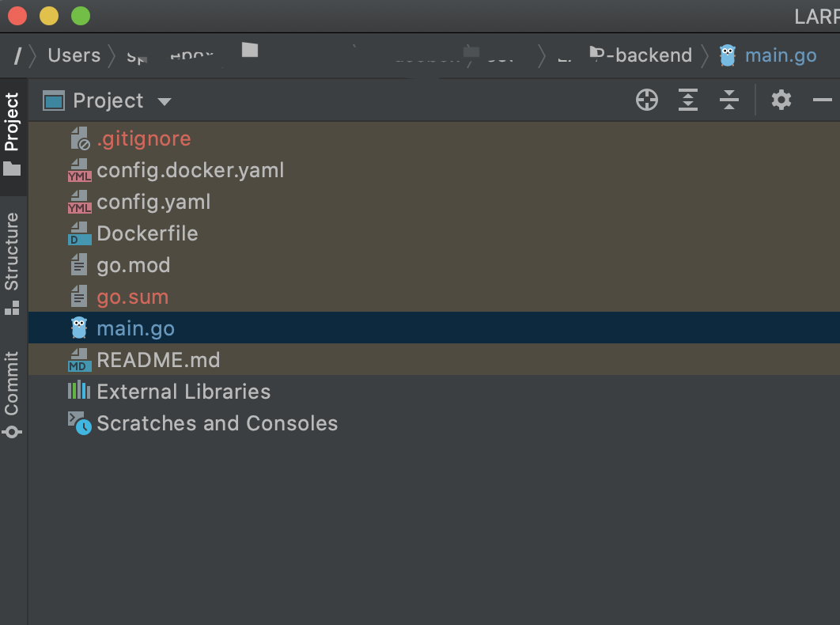
Task: Switch to the Structure tool window tab
Action: coord(12,261)
